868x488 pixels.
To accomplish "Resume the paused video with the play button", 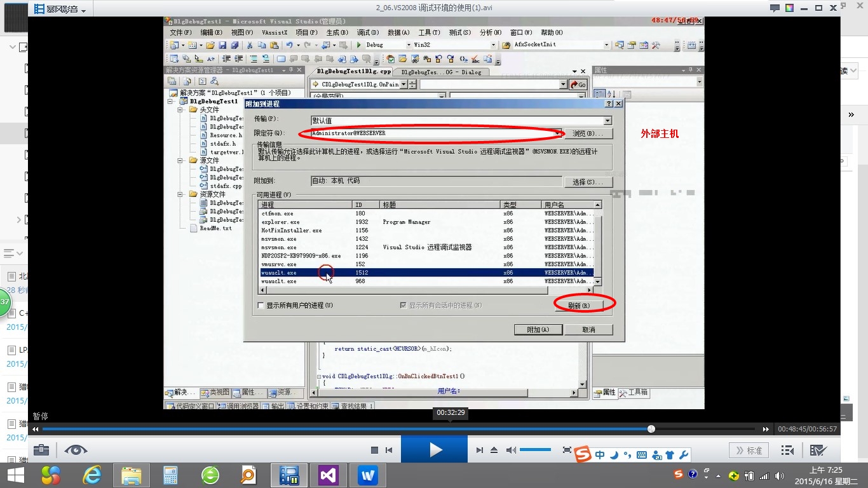I will click(x=435, y=451).
